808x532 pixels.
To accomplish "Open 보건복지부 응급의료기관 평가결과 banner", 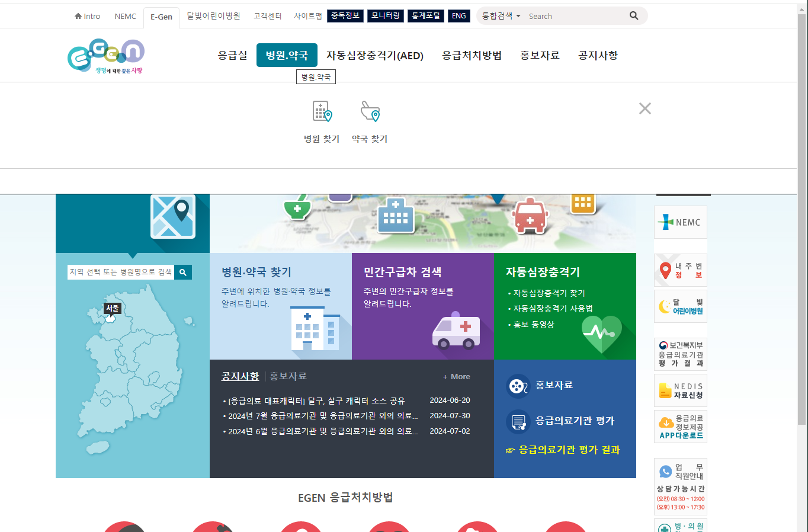I will click(x=681, y=354).
